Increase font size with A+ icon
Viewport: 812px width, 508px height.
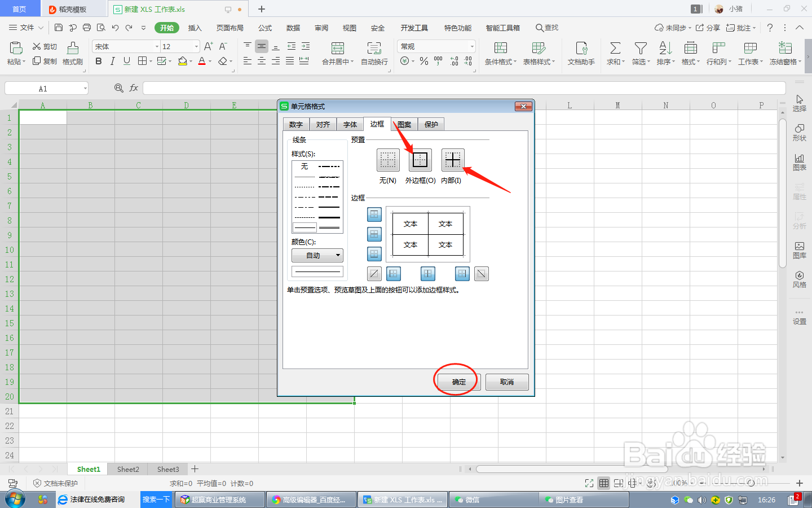tap(209, 46)
